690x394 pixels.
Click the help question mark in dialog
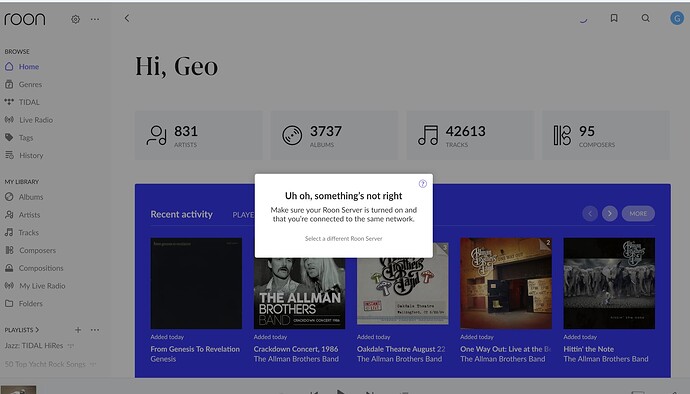tap(422, 184)
